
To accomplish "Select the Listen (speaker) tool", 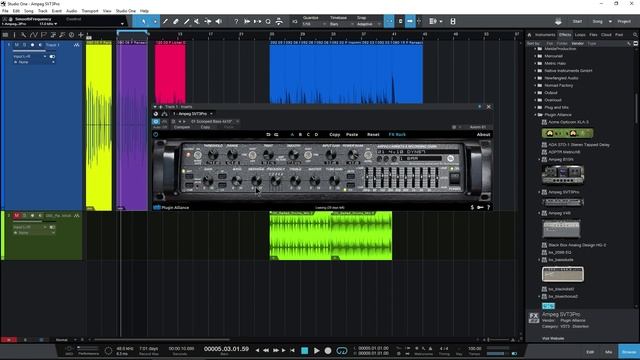I will click(x=219, y=21).
